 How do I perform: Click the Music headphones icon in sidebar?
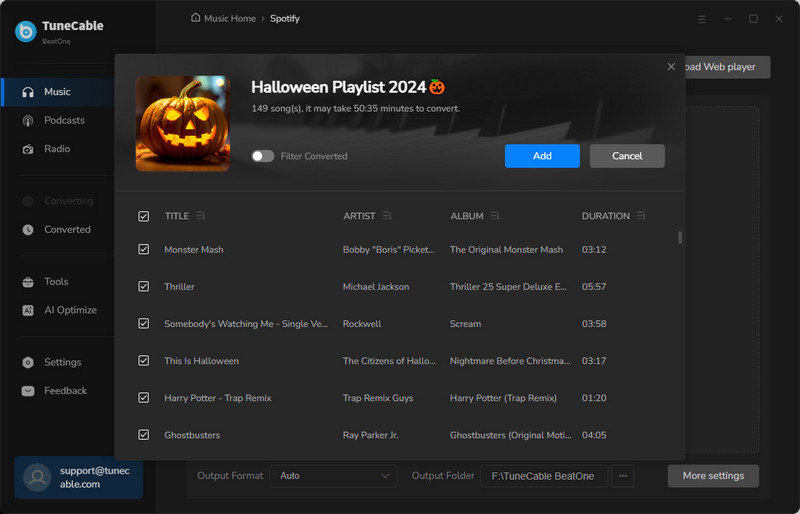[28, 92]
